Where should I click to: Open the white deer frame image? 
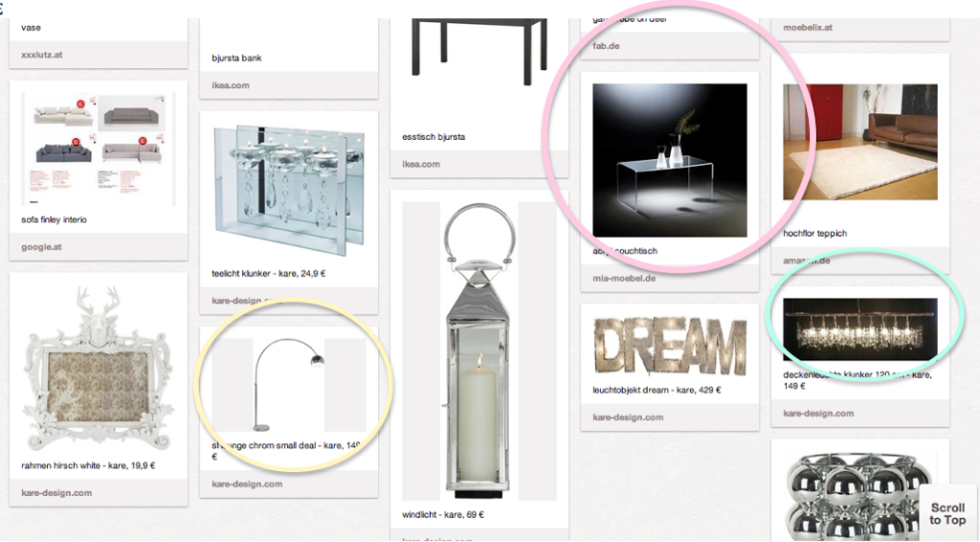(x=99, y=368)
